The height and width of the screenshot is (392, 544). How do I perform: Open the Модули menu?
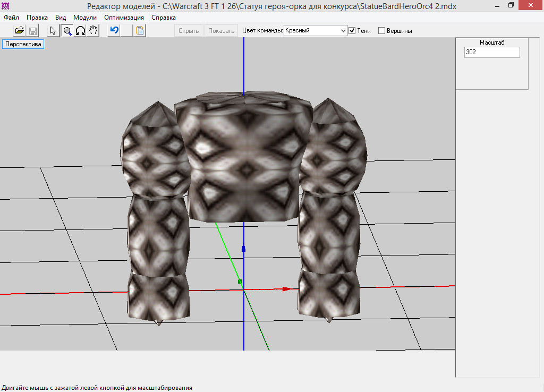tap(85, 18)
